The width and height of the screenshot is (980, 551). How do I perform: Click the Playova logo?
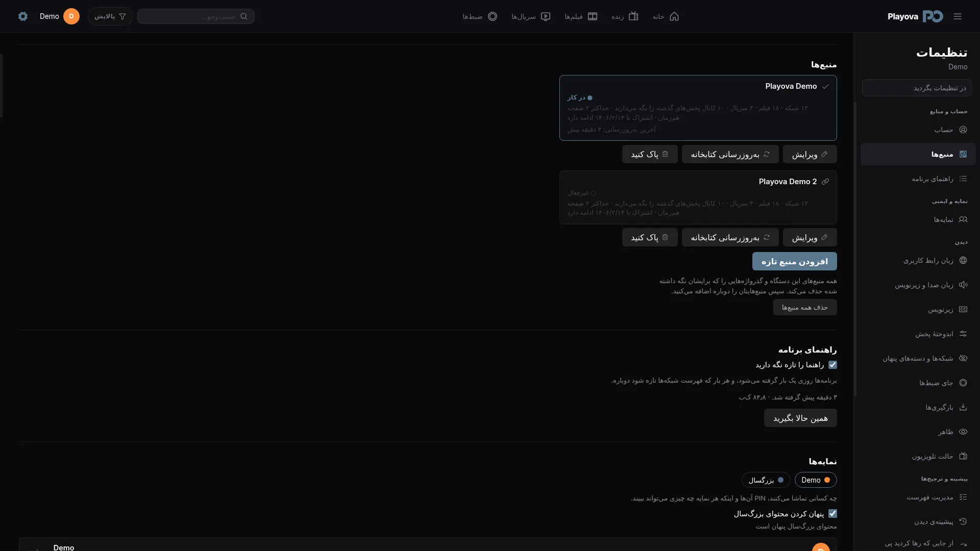[x=915, y=16]
